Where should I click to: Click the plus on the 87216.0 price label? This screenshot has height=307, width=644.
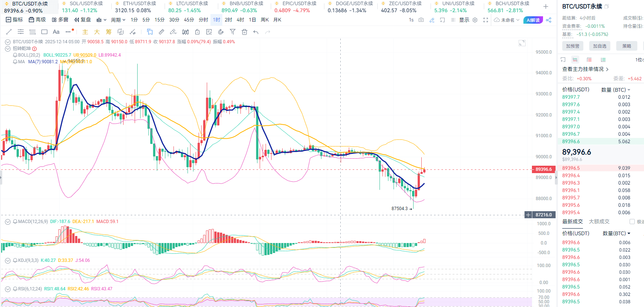pos(528,215)
